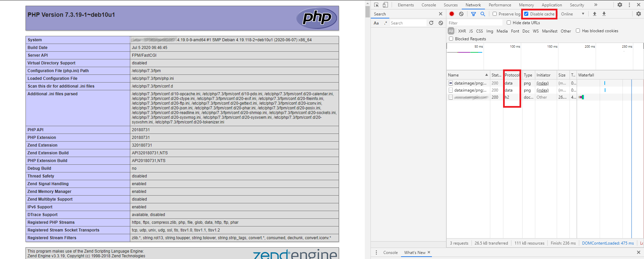Clear the search results
Viewport: 644px width, 259px height.
point(441,23)
